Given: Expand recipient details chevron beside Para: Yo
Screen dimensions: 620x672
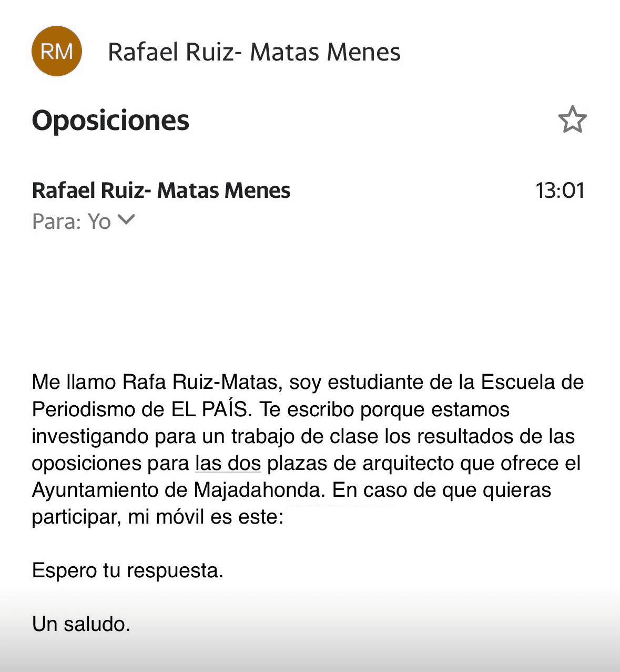Looking at the screenshot, I should pyautogui.click(x=127, y=220).
